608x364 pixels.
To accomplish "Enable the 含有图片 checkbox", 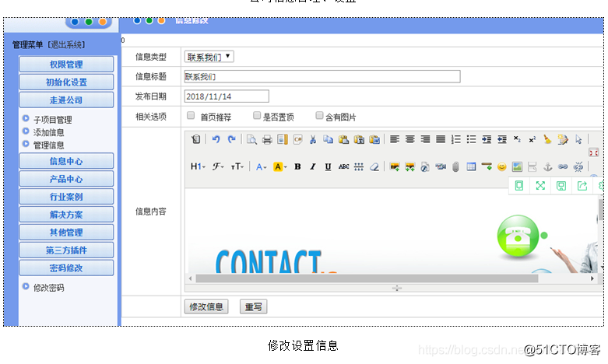I will (x=319, y=115).
